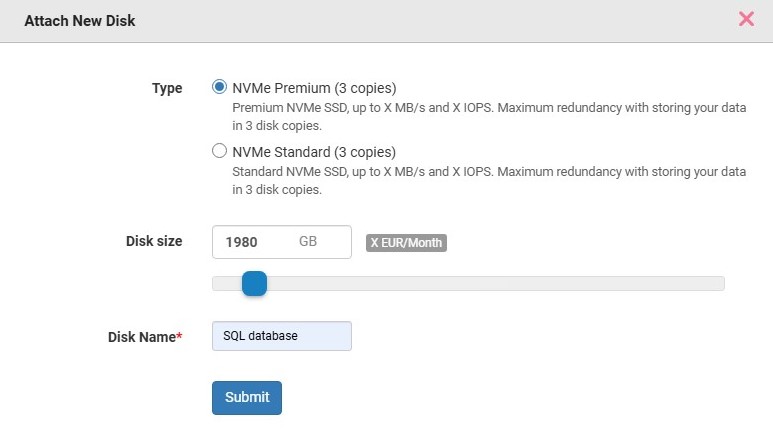
Task: Click the Premium NVMe SSD description text
Action: 489,117
